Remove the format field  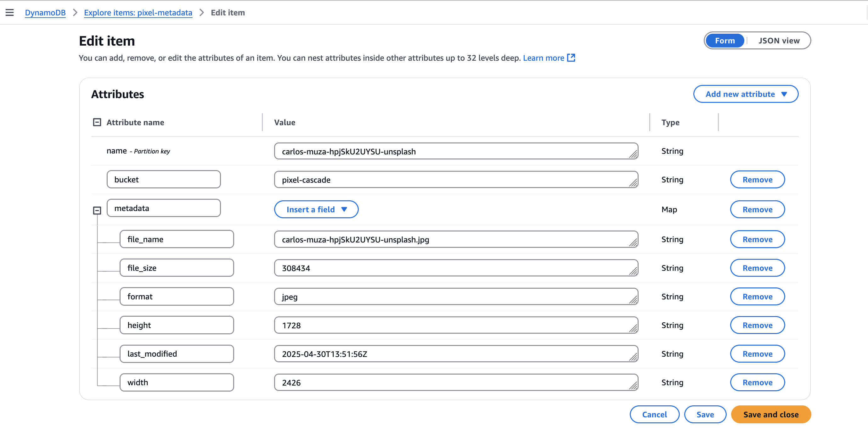click(x=758, y=297)
